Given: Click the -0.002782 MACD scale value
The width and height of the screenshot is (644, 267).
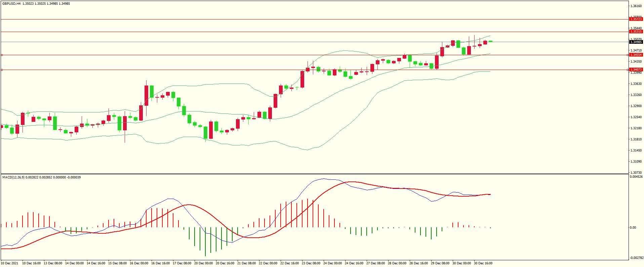Looking at the screenshot, I should coord(636,258).
